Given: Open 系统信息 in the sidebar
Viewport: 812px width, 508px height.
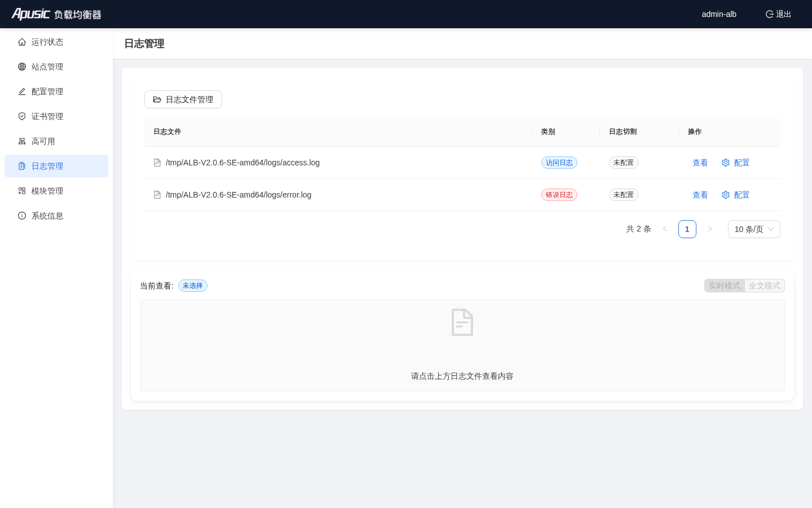Looking at the screenshot, I should [x=56, y=216].
